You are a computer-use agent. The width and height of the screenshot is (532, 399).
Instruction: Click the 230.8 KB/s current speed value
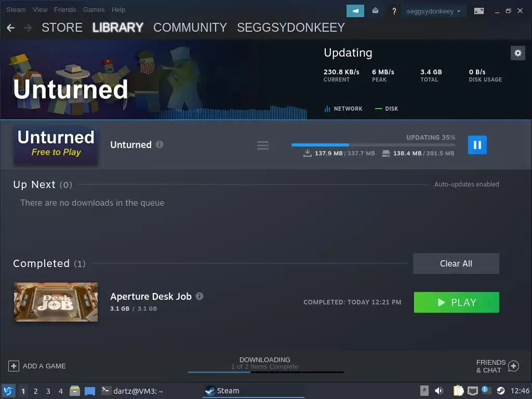coord(341,72)
